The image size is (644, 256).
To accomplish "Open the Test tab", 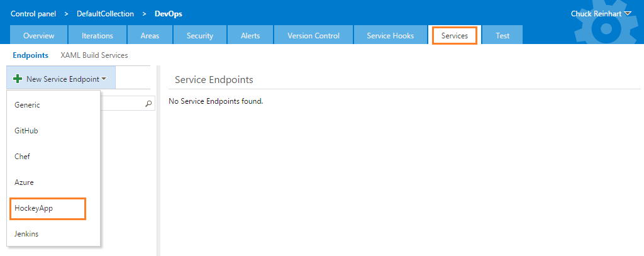I will tap(502, 36).
